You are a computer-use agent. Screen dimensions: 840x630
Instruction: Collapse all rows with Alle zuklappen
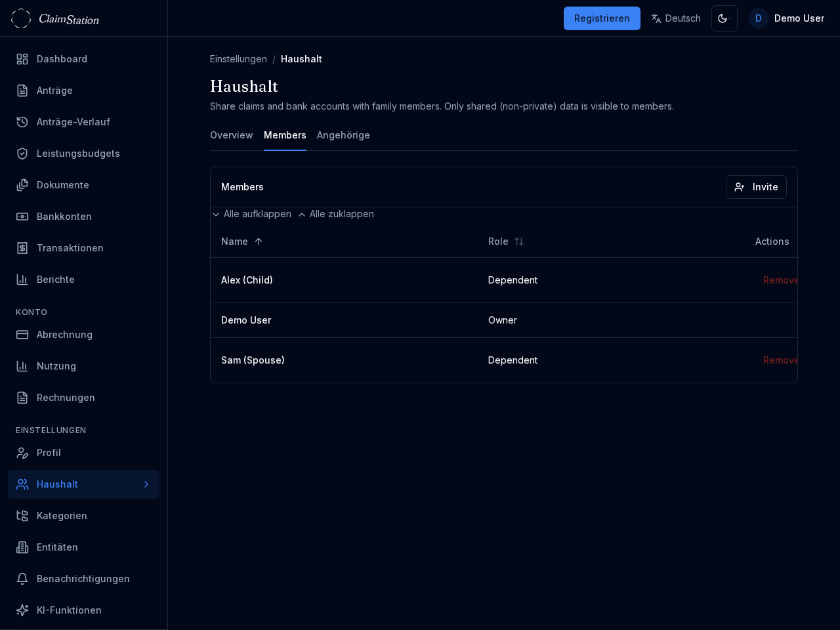[336, 214]
